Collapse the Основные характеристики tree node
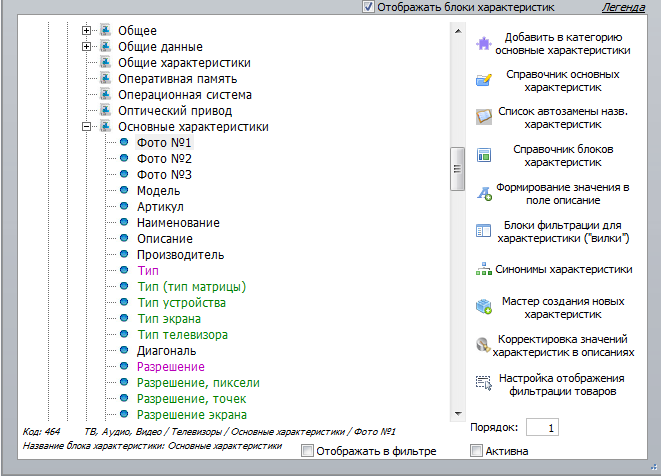Screen dimensions: 661x476 coord(86,126)
